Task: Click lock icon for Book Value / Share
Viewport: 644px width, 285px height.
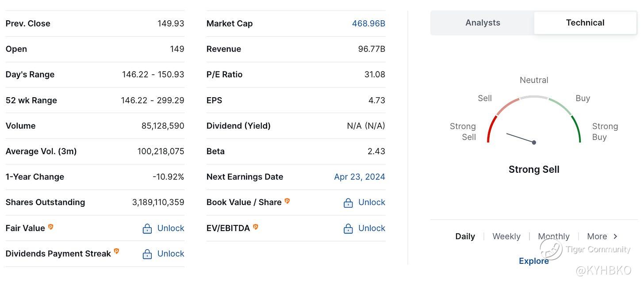Action: point(348,203)
